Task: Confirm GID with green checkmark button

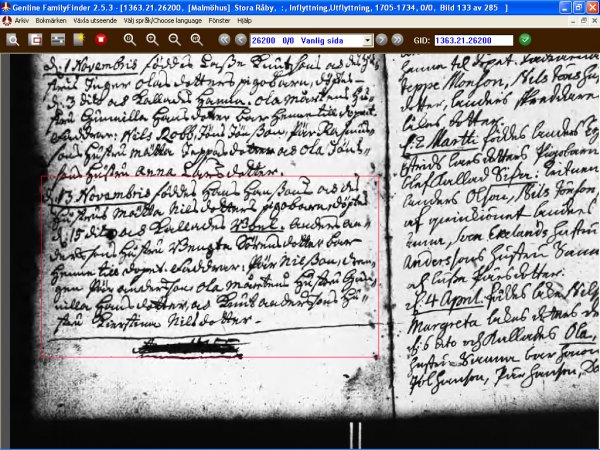Action: point(525,39)
